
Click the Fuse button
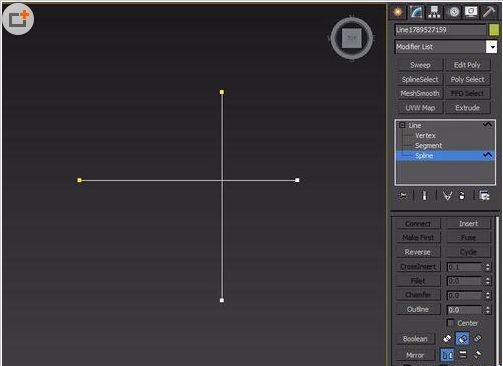pos(468,238)
